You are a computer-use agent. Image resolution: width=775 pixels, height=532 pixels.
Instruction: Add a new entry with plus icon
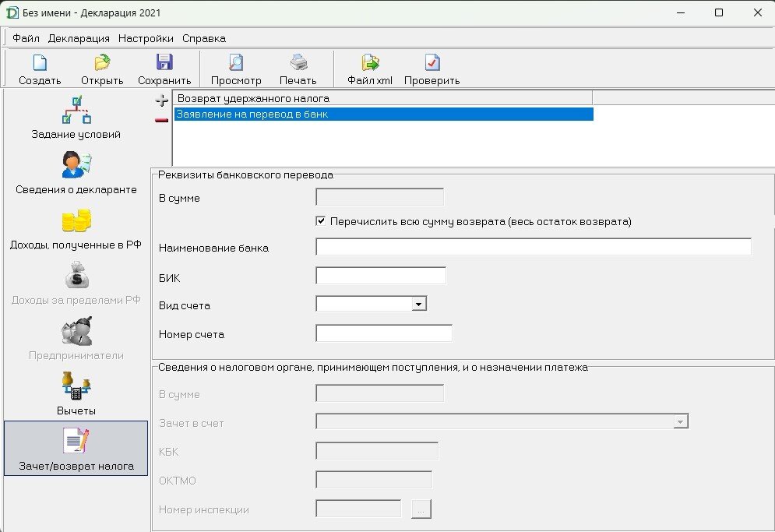pyautogui.click(x=162, y=100)
